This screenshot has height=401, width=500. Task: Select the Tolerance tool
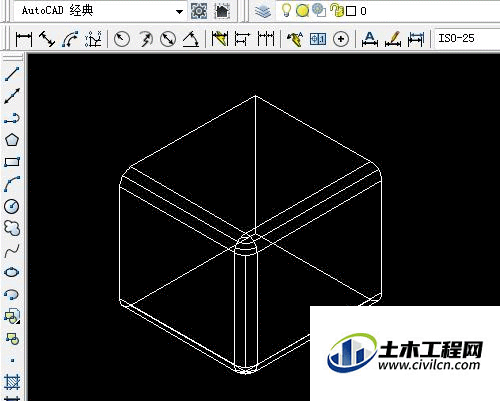point(318,39)
